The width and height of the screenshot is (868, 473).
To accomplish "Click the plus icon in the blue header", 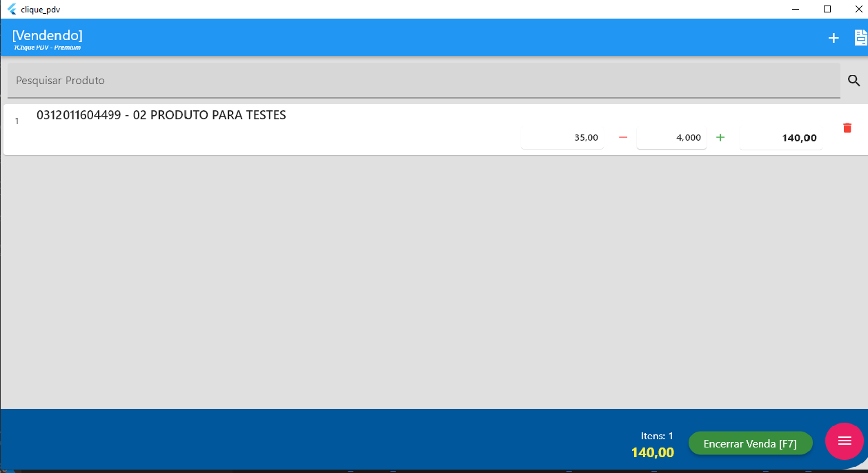I will (x=834, y=38).
